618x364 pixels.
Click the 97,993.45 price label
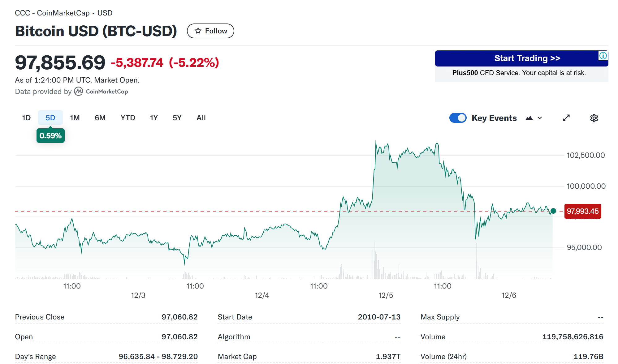click(x=582, y=211)
